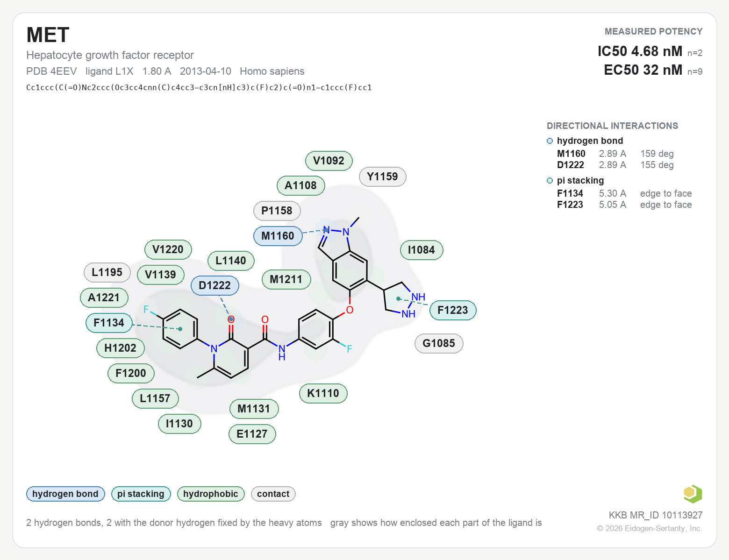Click residue label L1157
Screen dimensions: 729x560
coord(155,398)
